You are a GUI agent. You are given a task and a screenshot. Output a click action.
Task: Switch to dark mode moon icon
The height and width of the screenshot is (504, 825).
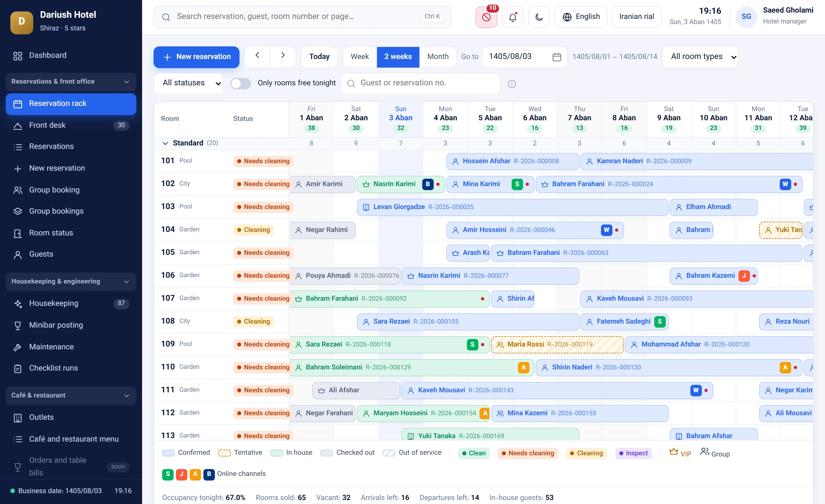[x=539, y=17]
